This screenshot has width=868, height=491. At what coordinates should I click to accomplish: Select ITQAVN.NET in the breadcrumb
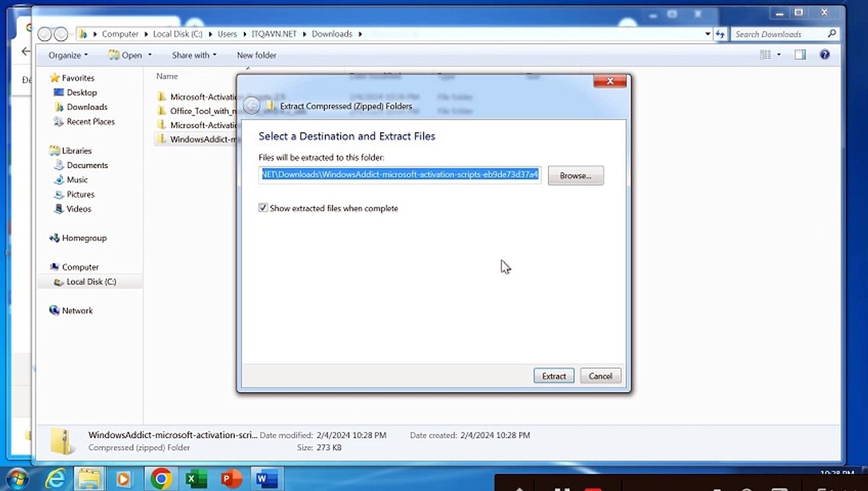click(275, 34)
